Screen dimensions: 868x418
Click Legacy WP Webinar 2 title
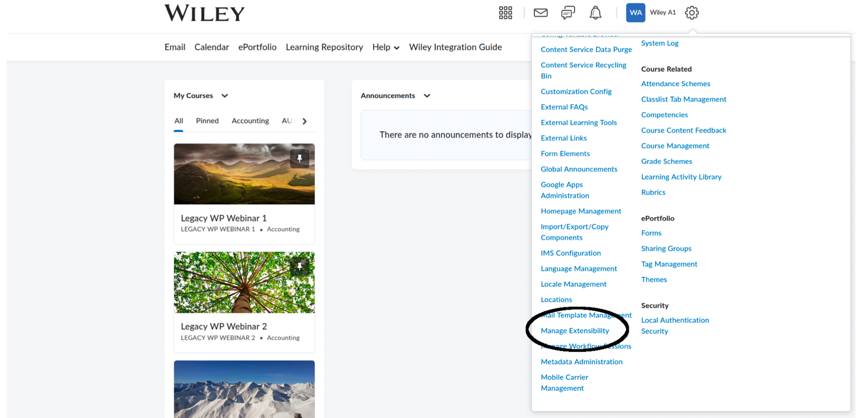coord(223,326)
